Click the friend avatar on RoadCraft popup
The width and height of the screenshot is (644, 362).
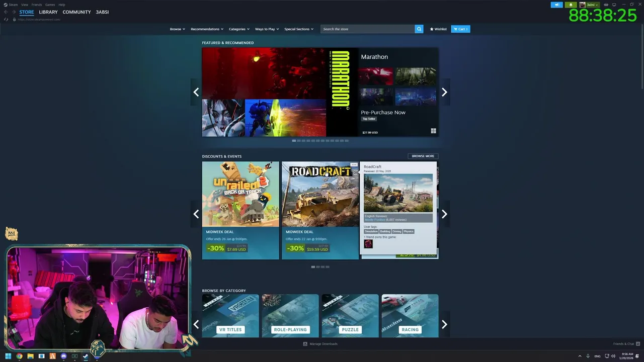click(368, 244)
